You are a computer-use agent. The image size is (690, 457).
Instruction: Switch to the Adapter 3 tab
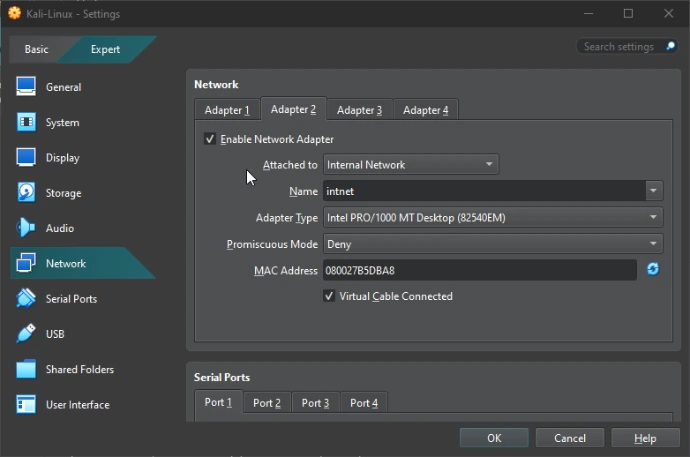360,110
